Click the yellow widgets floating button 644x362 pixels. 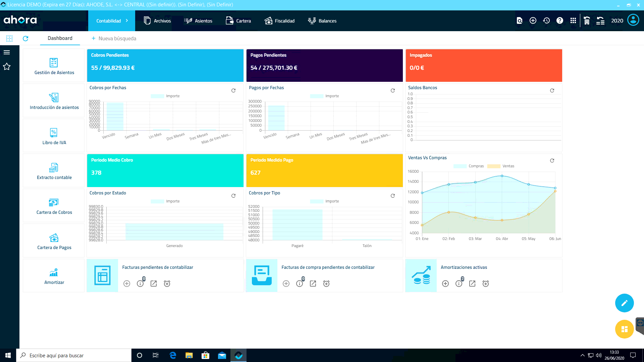pyautogui.click(x=624, y=329)
